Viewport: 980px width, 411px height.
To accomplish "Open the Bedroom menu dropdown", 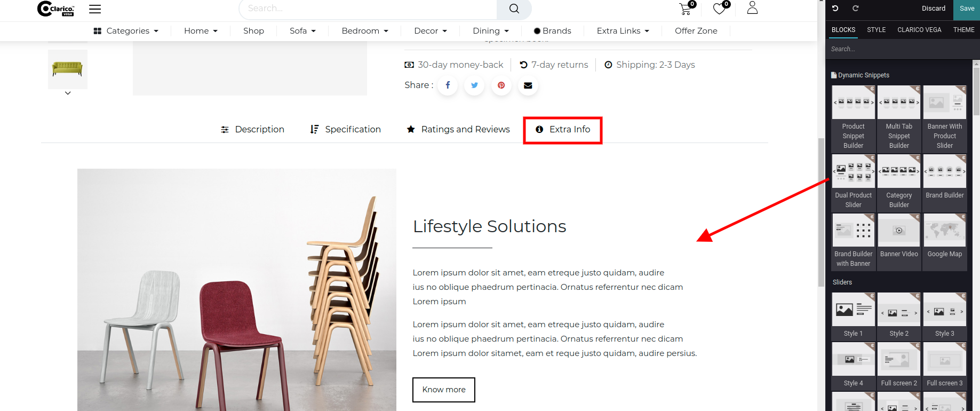I will (x=365, y=31).
